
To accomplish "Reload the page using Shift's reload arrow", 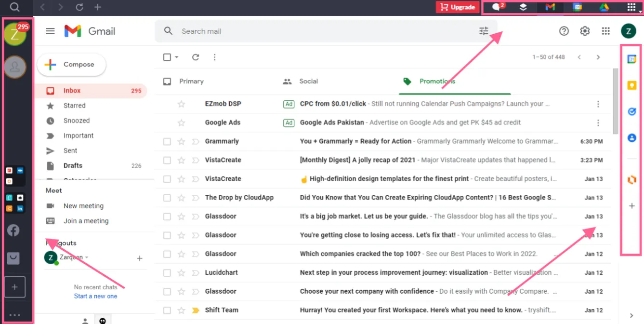I will coord(79,7).
